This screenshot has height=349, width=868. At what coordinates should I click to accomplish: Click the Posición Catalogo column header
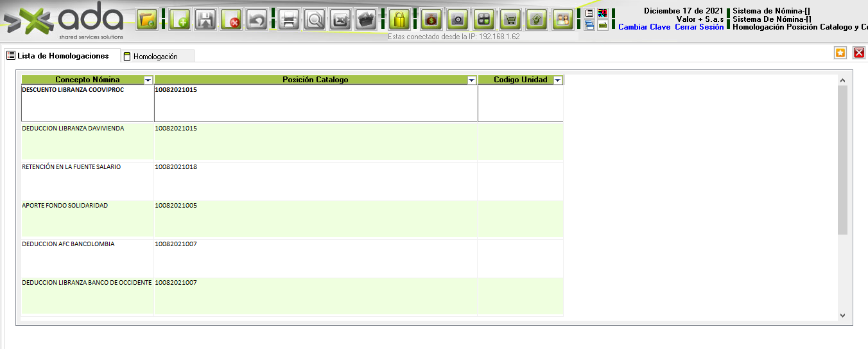[x=315, y=80]
